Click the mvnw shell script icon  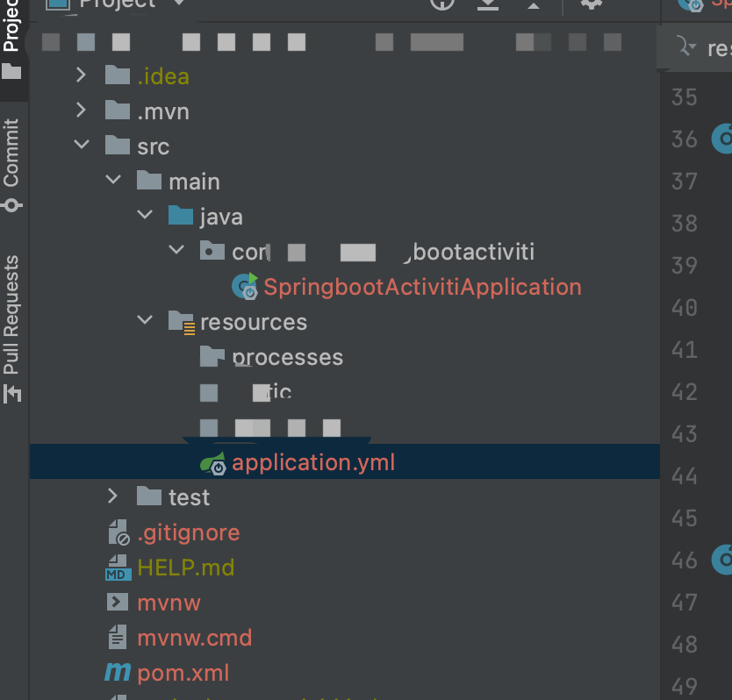118,602
